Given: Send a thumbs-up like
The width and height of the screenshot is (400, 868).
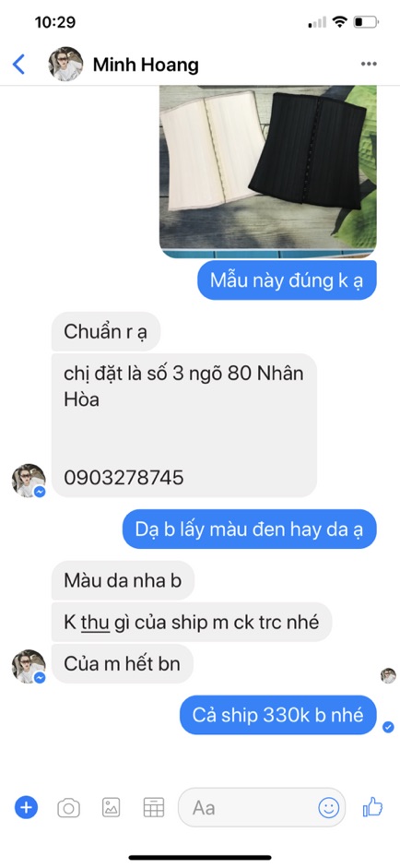Looking at the screenshot, I should click(372, 807).
